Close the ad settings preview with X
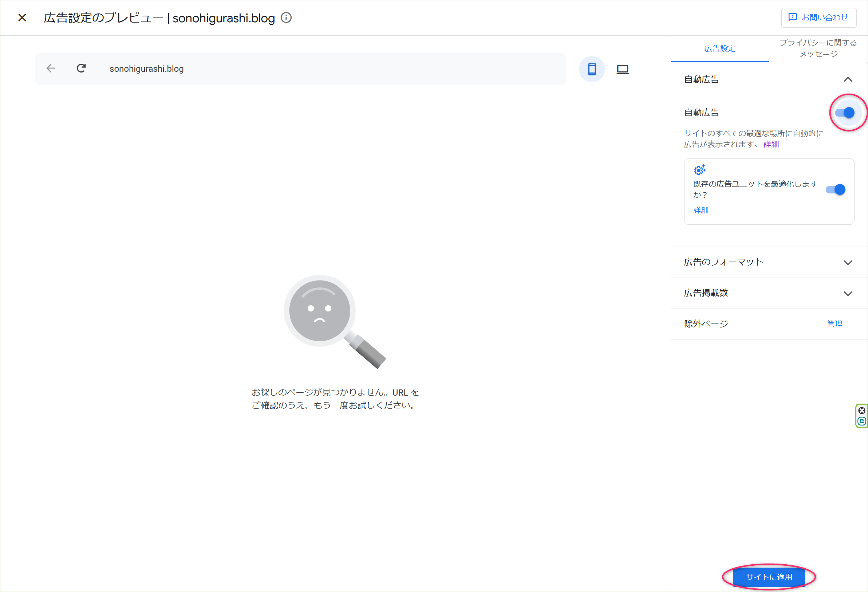 [22, 17]
